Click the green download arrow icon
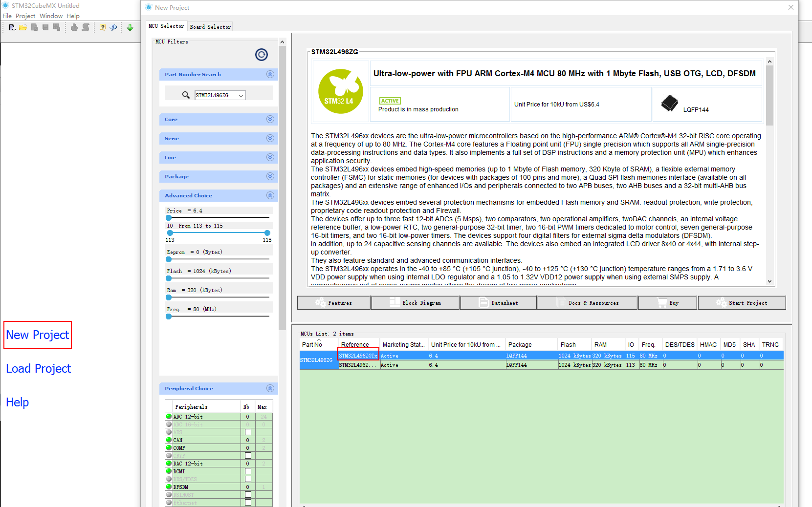This screenshot has width=812, height=507. [x=130, y=28]
